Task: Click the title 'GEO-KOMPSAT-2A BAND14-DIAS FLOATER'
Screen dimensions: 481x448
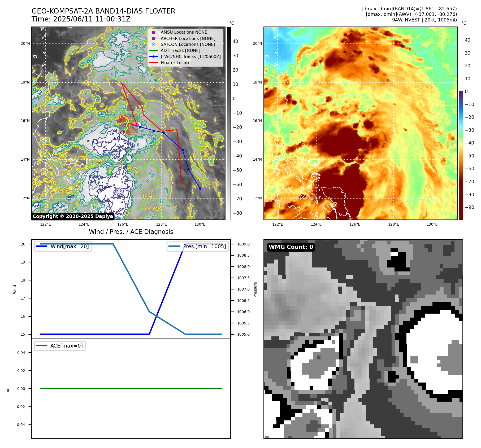Action: click(103, 11)
